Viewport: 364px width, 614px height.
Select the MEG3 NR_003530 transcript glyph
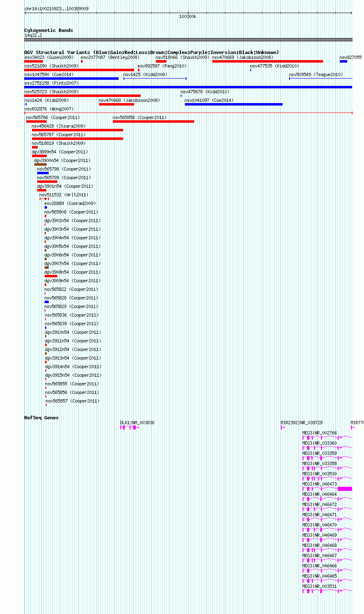[327, 479]
